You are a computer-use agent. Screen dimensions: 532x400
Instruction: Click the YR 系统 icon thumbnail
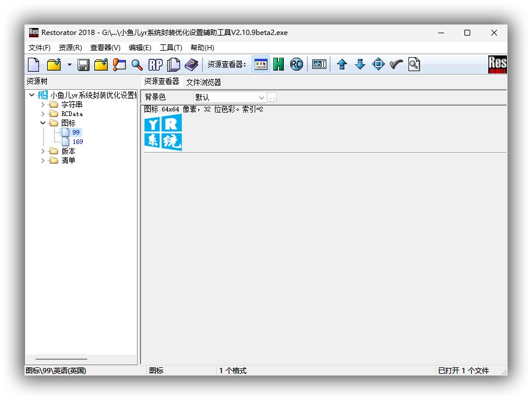pyautogui.click(x=163, y=132)
